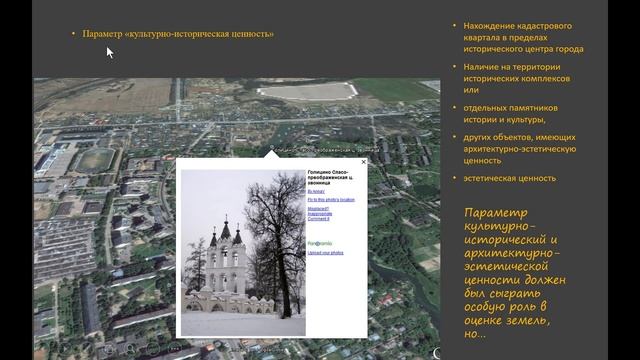Click bullet 'отдельных памятников истории и культуры'
The width and height of the screenshot is (640, 360).
(510, 114)
